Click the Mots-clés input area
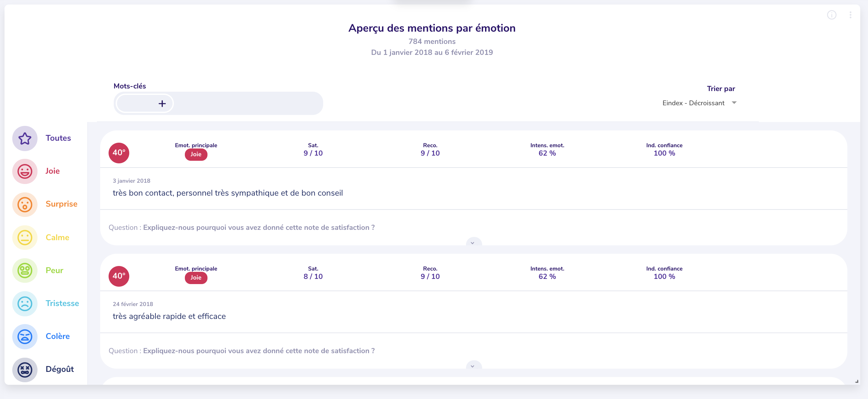The width and height of the screenshot is (868, 399). pyautogui.click(x=248, y=103)
